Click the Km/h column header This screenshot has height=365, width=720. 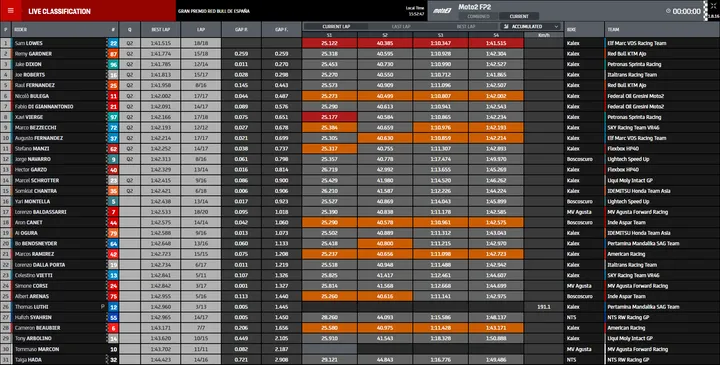tap(544, 35)
